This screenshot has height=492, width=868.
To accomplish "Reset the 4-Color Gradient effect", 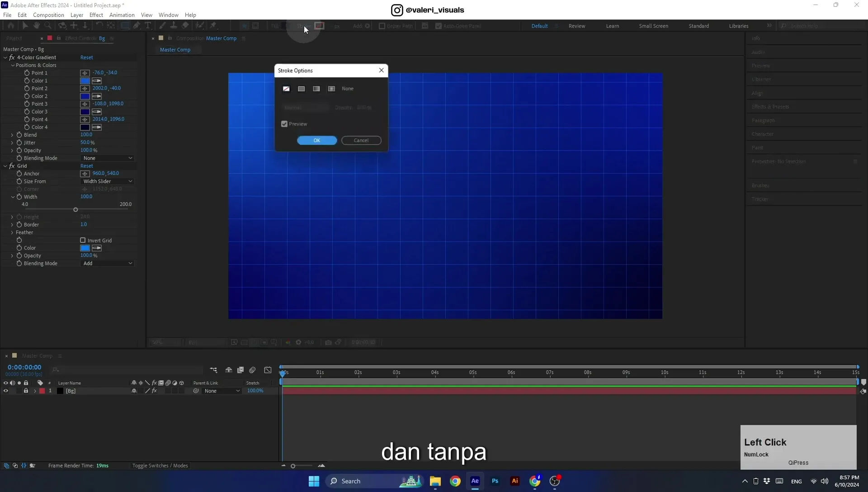I will [86, 57].
